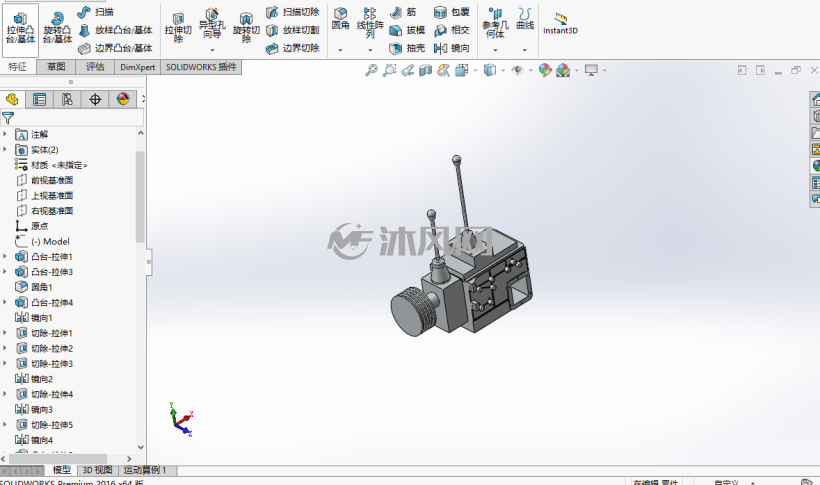Activate the 镜向 mirror tool
820x485 pixels.
pos(452,48)
